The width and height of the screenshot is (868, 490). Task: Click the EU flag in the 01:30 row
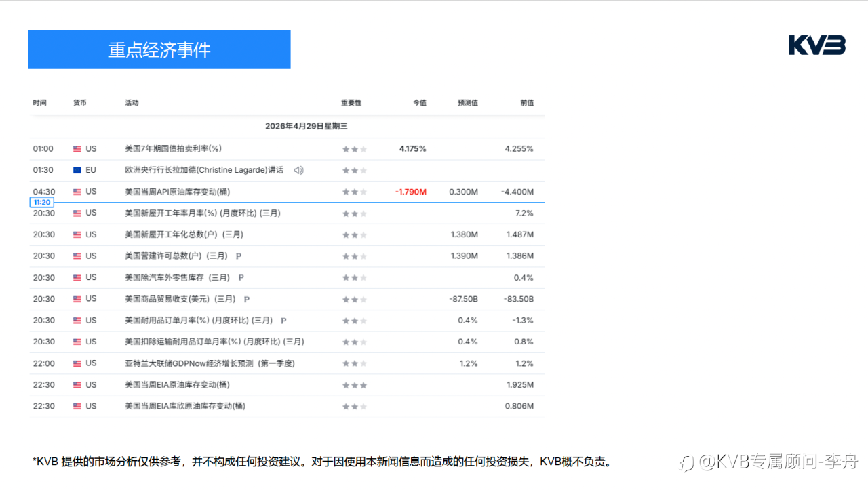[x=77, y=170]
